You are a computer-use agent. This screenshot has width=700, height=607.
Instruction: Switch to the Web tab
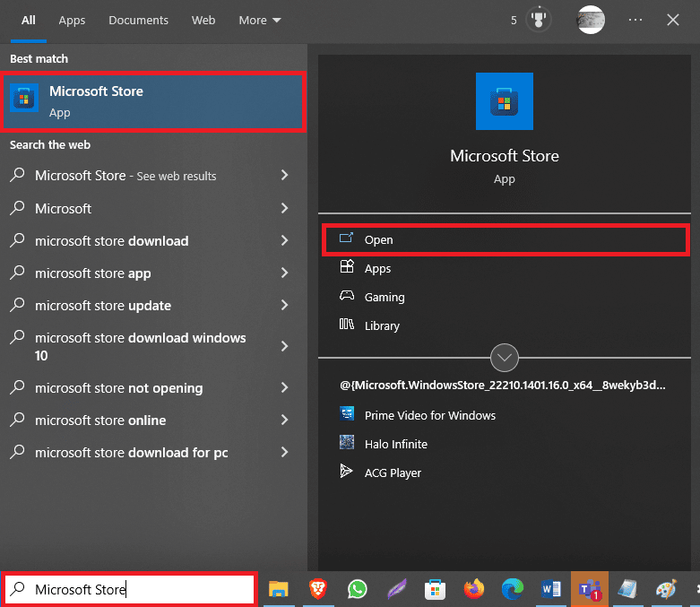click(203, 21)
